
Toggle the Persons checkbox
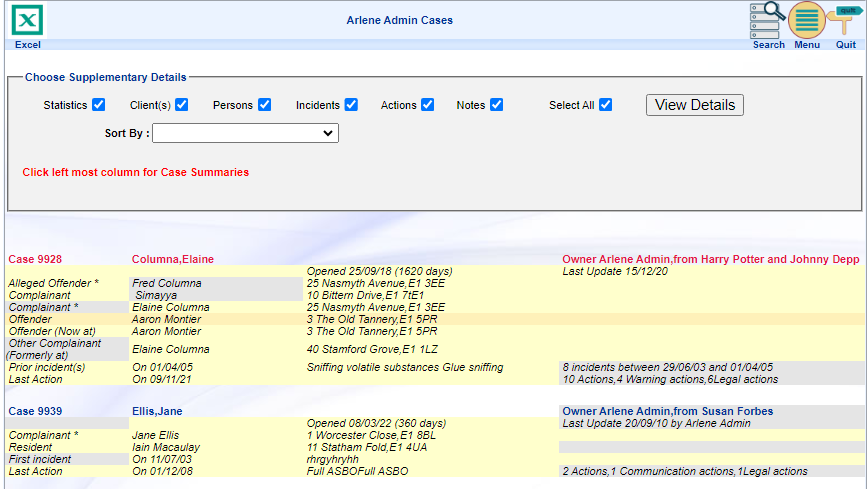pyautogui.click(x=264, y=105)
